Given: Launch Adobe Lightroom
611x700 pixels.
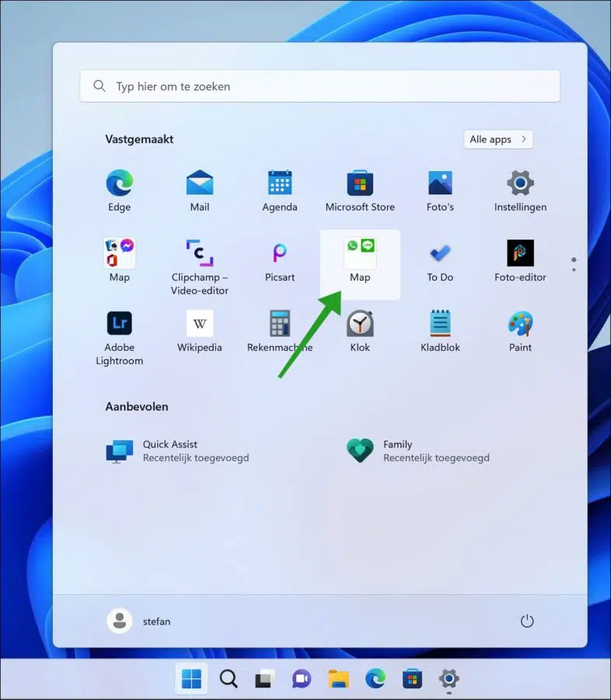Looking at the screenshot, I should pos(119,337).
